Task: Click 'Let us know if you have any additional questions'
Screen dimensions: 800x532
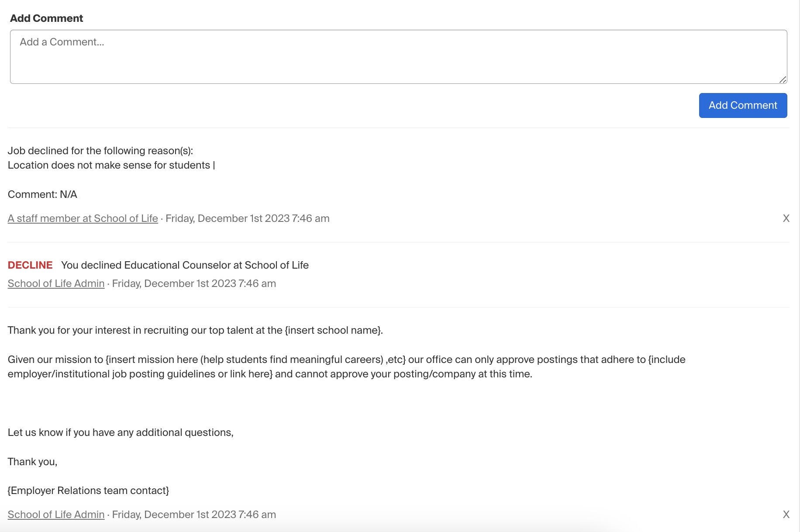Action: (120, 432)
